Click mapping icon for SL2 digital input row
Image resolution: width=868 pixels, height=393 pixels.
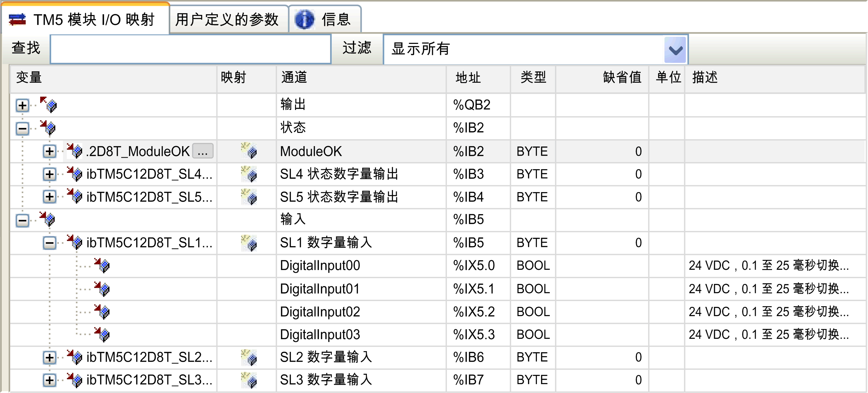(x=249, y=357)
